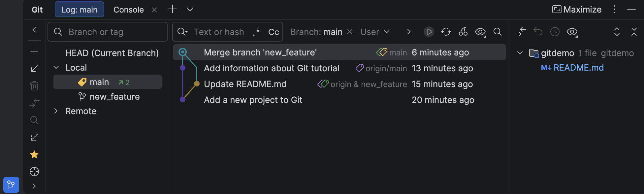Select the gitdemo folder in changes tree
The height and width of the screenshot is (194, 644).
tap(558, 53)
